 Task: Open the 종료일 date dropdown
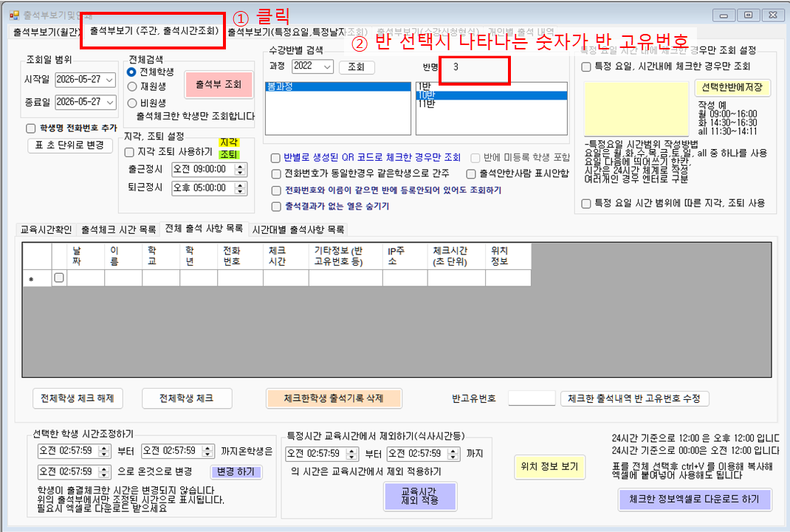[110, 102]
